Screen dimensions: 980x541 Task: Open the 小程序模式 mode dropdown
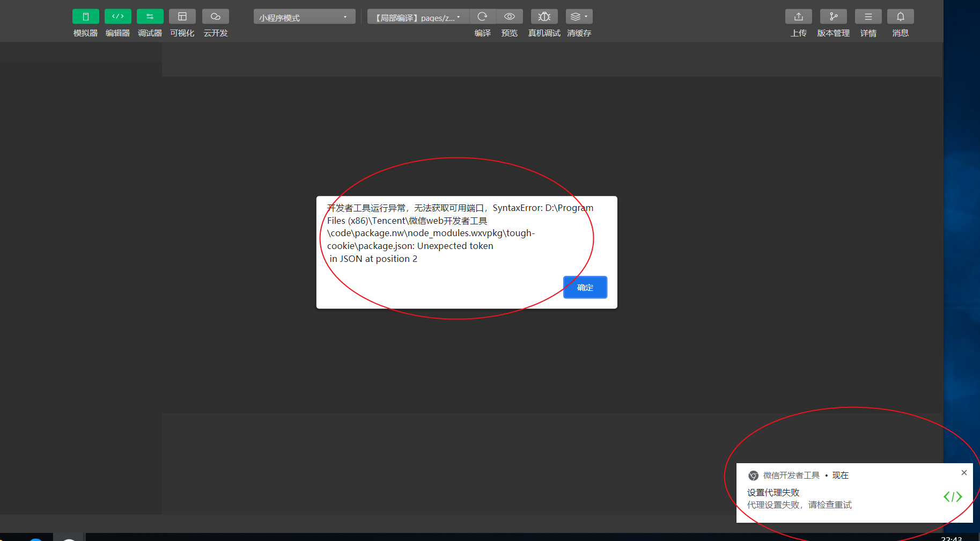point(304,17)
